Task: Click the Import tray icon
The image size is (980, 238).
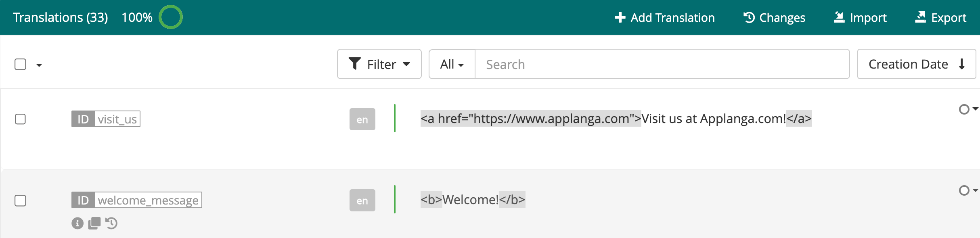Action: pos(840,17)
